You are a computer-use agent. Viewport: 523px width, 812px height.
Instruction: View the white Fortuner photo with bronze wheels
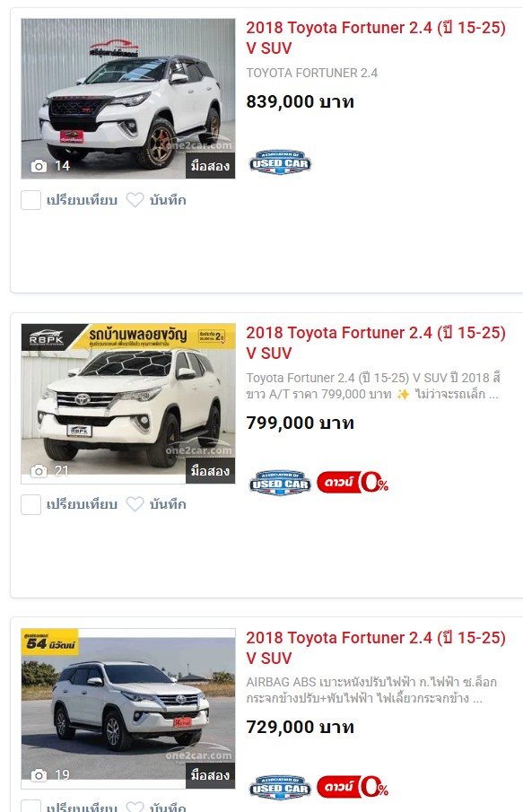tap(128, 99)
